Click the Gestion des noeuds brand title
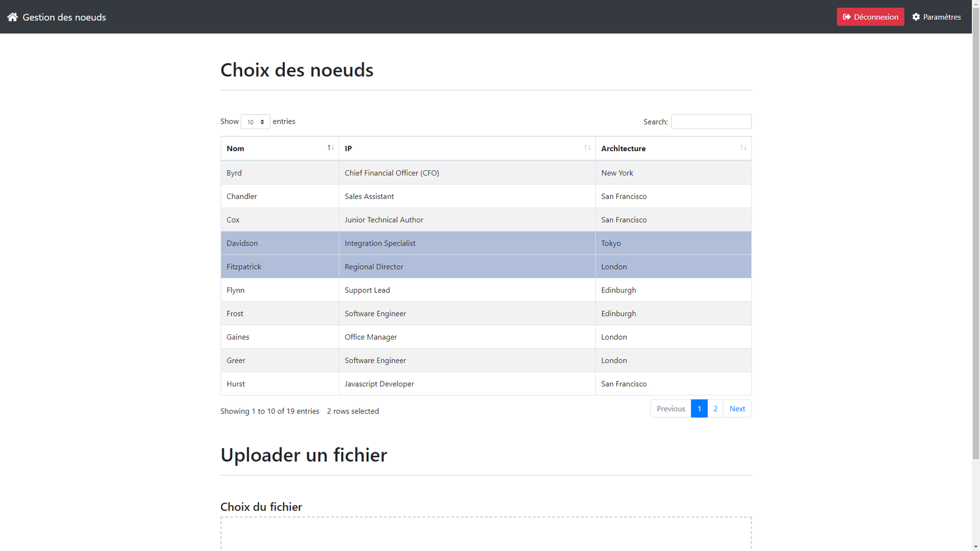 coord(64,17)
